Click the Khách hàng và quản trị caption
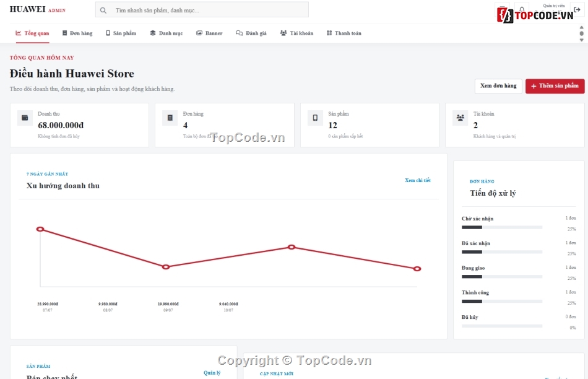The height and width of the screenshot is (379, 588). point(495,136)
